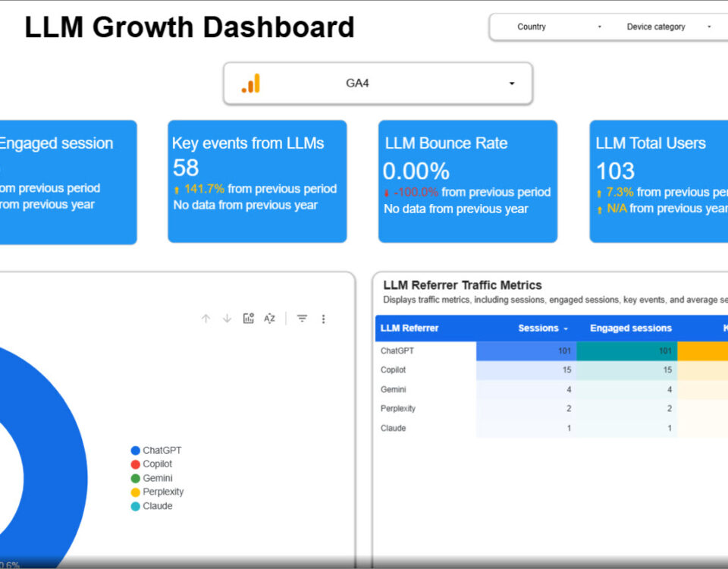
Task: Click the sort ascending up arrow icon
Action: click(x=206, y=319)
